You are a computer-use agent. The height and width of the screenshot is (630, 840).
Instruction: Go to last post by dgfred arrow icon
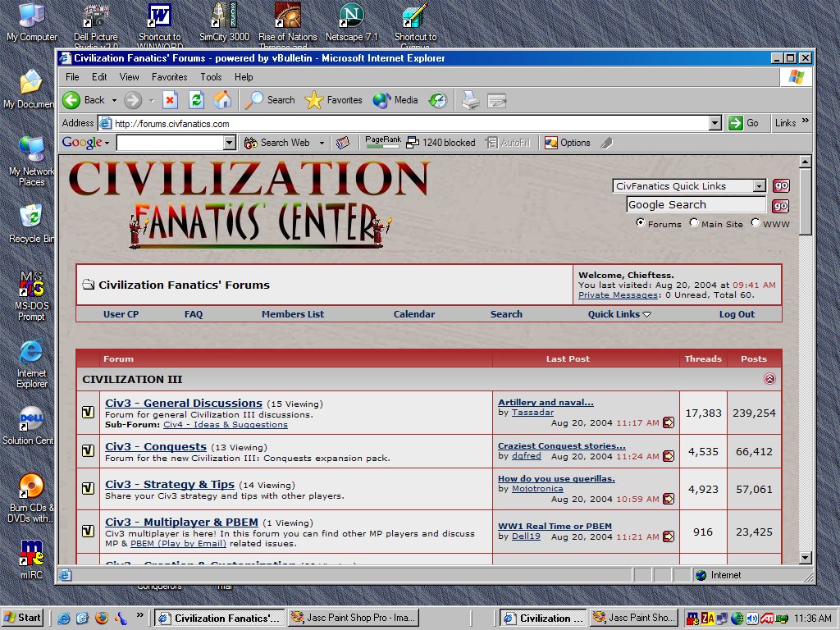[x=669, y=456]
